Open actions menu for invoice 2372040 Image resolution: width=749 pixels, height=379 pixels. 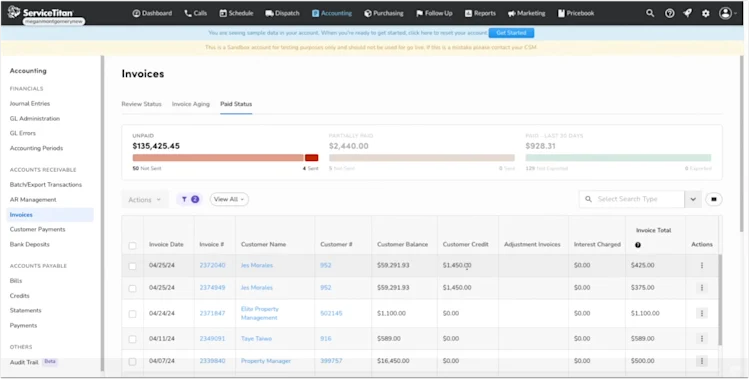coord(702,265)
